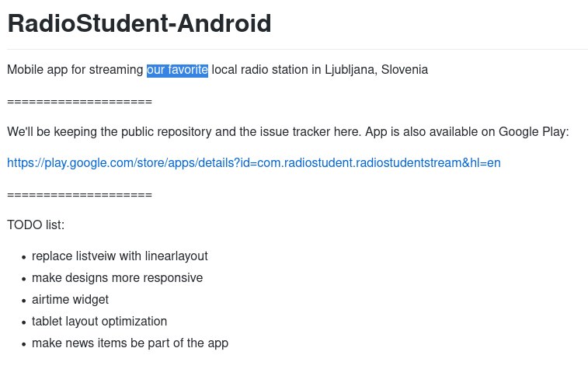Click the words 'Ljubljana, Slovenia'
This screenshot has width=588, height=369.
click(376, 70)
